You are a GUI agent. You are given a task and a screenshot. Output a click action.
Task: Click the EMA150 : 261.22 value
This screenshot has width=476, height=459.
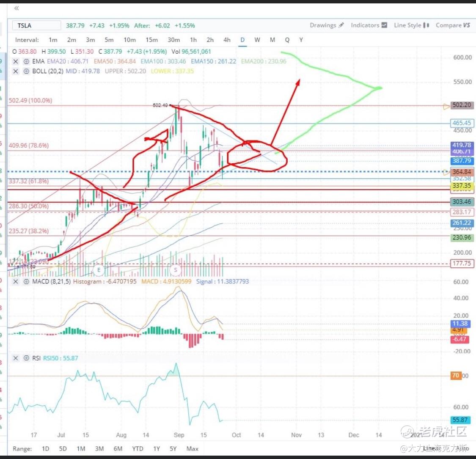pyautogui.click(x=213, y=61)
